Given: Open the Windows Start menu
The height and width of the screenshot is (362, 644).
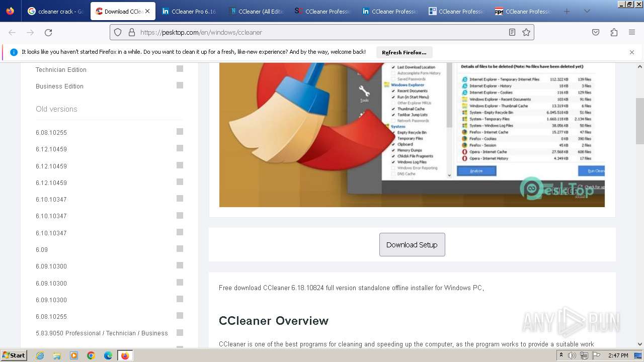Looking at the screenshot, I should click(x=14, y=355).
